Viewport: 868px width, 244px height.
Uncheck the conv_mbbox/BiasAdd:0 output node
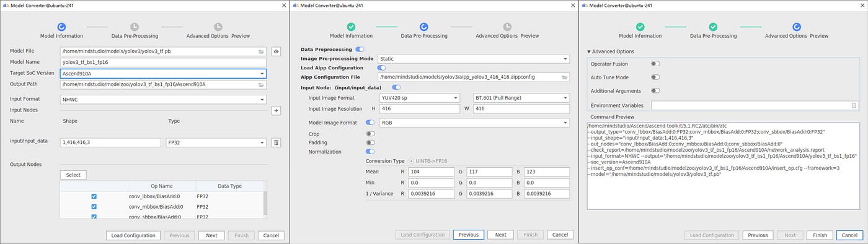click(94, 206)
